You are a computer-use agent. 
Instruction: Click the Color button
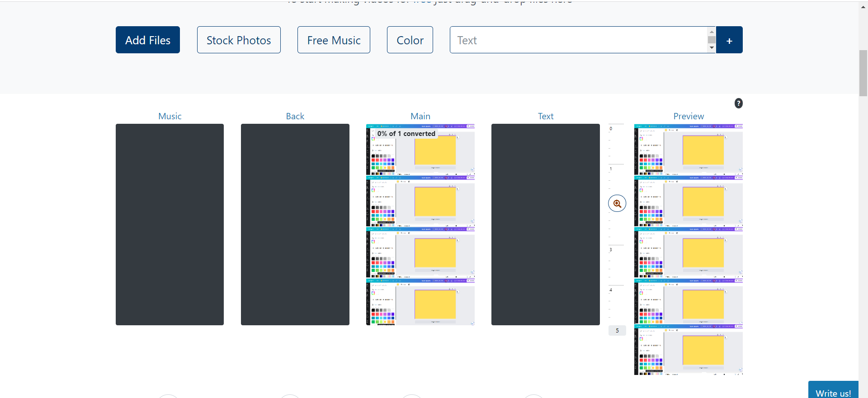410,40
